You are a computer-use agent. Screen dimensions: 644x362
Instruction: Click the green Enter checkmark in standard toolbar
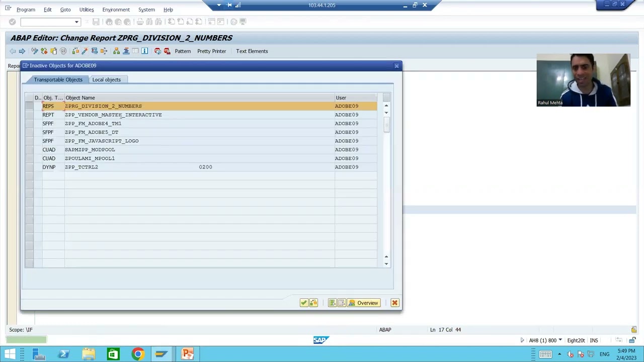click(x=12, y=22)
